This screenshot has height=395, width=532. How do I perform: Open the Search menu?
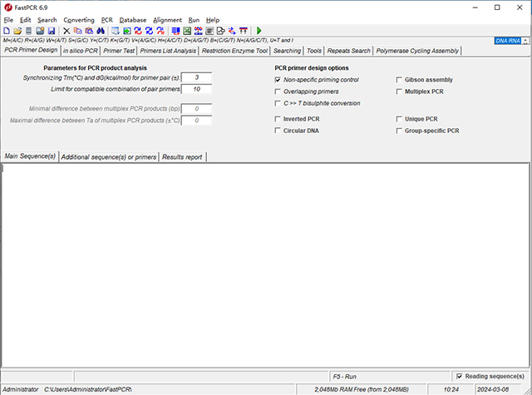(47, 20)
